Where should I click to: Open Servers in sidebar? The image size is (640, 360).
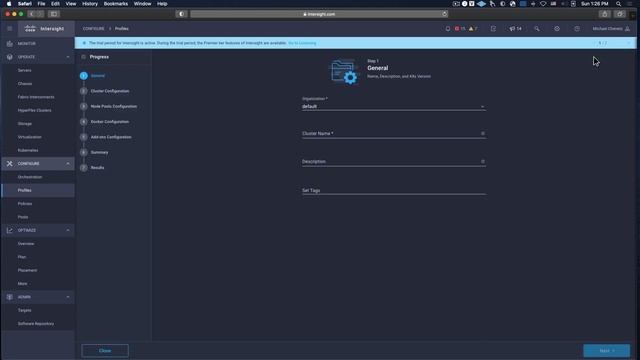24,70
